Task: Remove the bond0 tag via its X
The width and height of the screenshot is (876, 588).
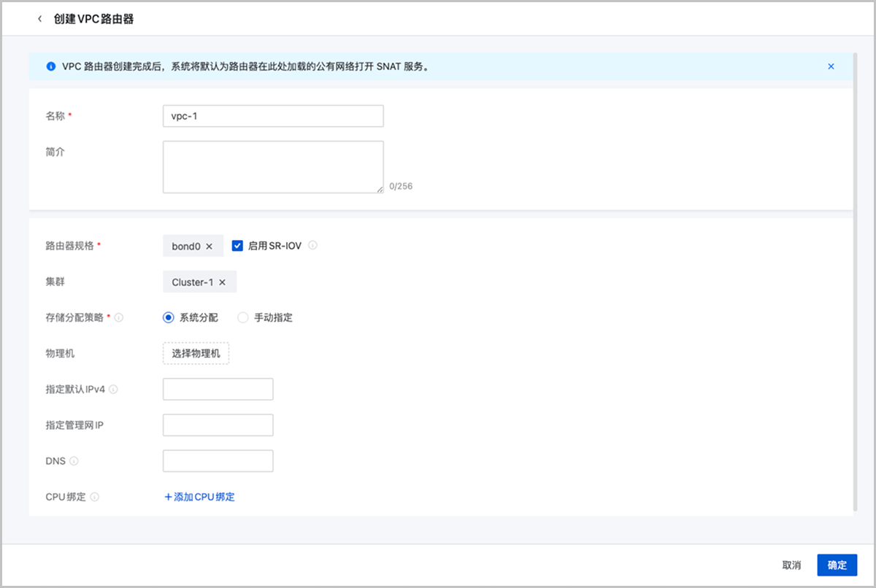Action: point(210,247)
